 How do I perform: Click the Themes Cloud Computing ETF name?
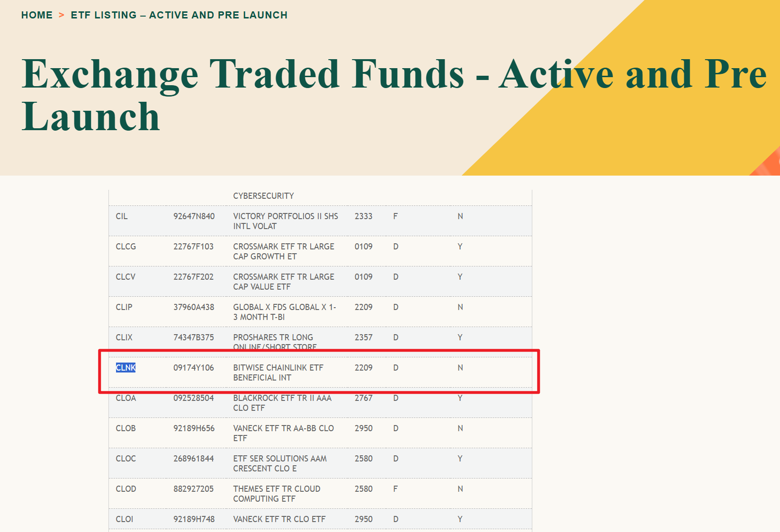(277, 494)
